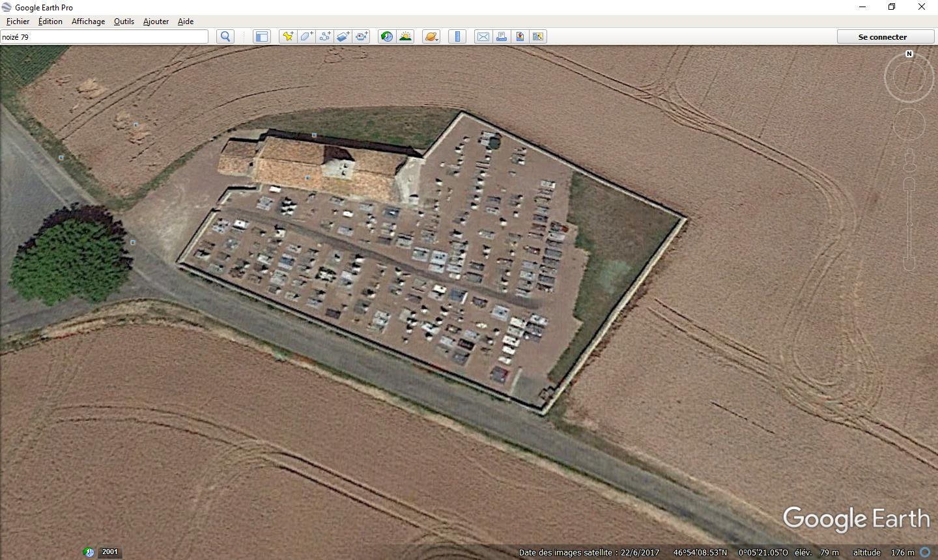
Task: Click the latitude 46°54'08.53"N readout
Action: pos(700,553)
